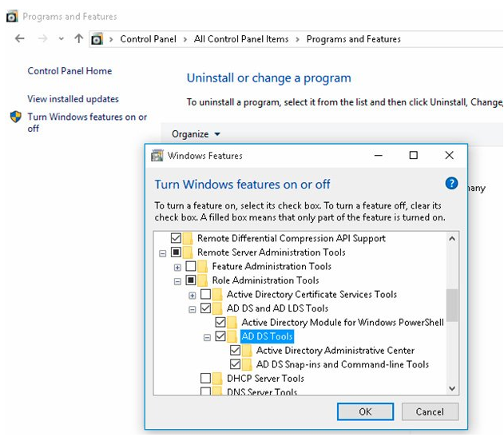Image resolution: width=504 pixels, height=437 pixels.
Task: Maximize the Windows Features dialog
Action: tap(414, 155)
